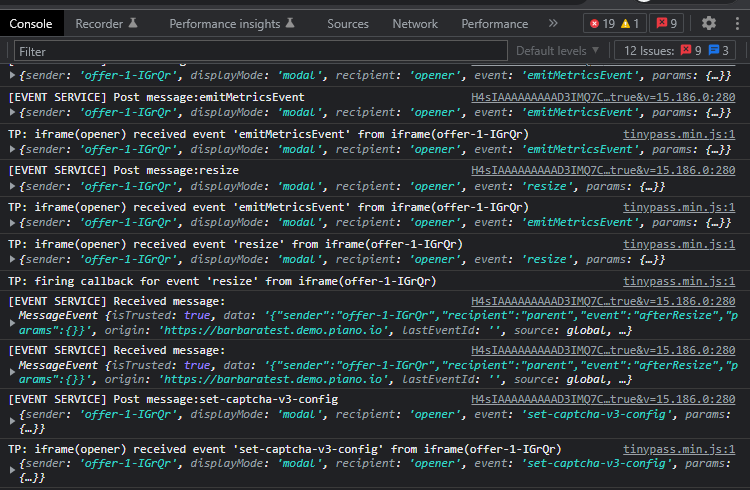The image size is (750, 490).
Task: Expand emitMetricsEvent object directly above Post message:resize entry
Action: coord(12,149)
